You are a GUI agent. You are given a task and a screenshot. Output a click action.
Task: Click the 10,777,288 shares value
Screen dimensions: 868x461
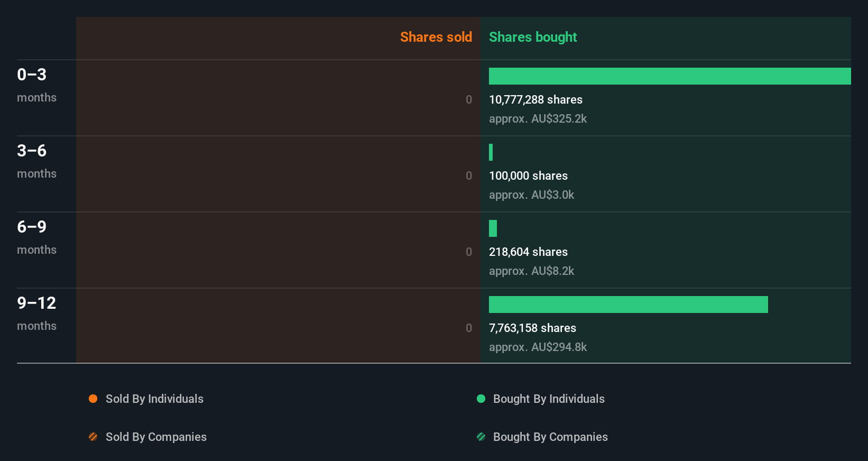pyautogui.click(x=535, y=99)
